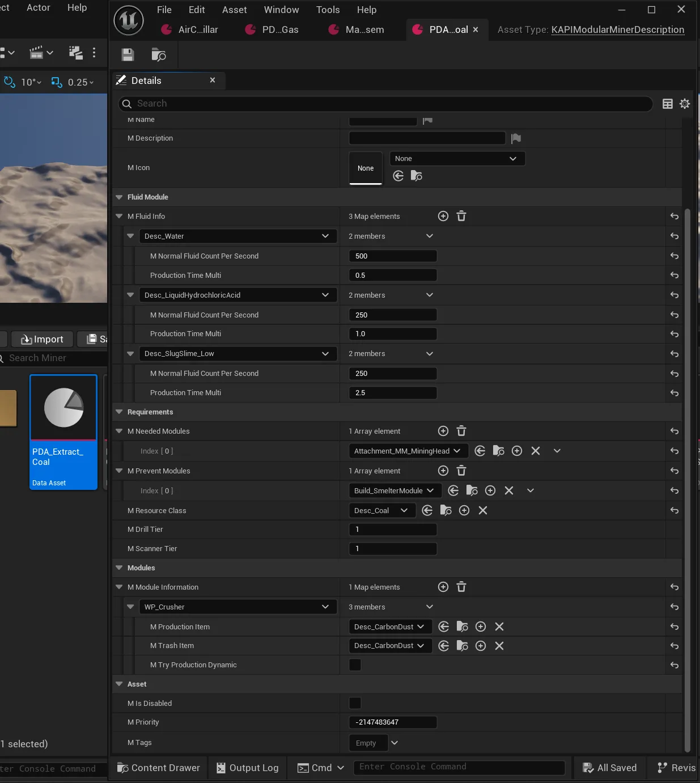700x783 pixels.
Task: Collapse the Modules section
Action: point(119,568)
